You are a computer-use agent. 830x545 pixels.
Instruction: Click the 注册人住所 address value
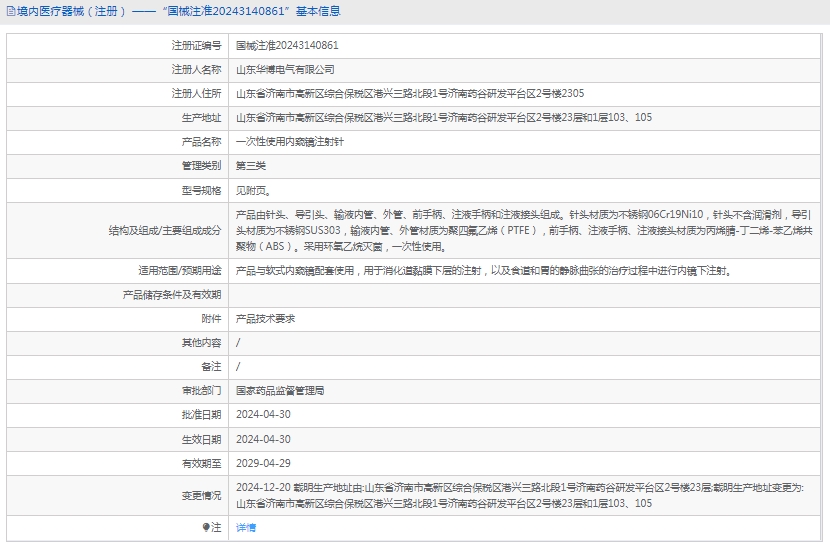coord(410,94)
